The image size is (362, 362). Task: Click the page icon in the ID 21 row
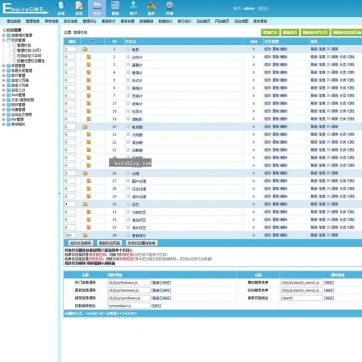(89, 134)
